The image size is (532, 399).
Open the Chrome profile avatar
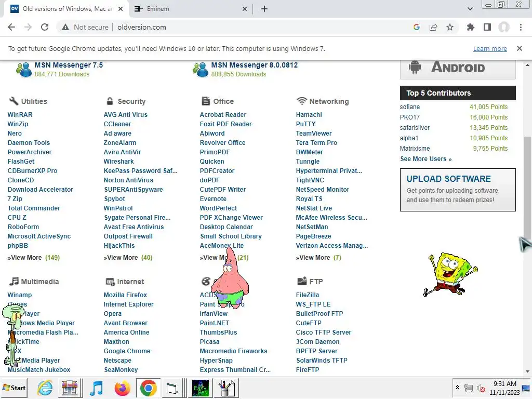[504, 27]
